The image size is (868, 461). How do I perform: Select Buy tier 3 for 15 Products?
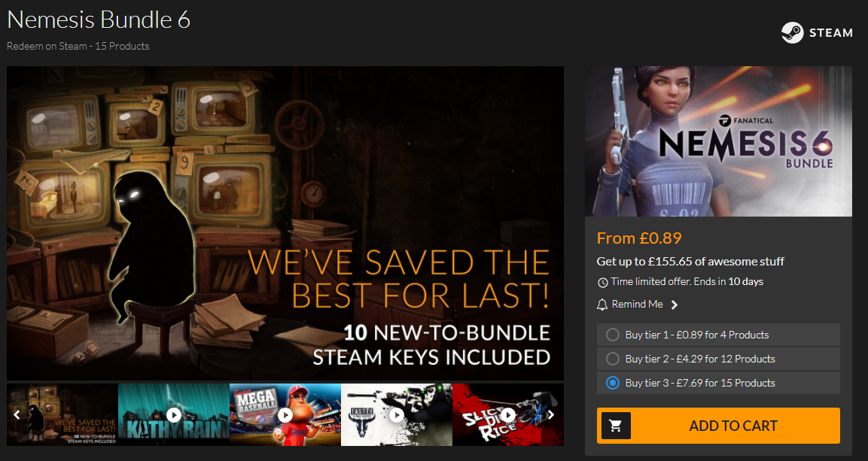(718, 383)
